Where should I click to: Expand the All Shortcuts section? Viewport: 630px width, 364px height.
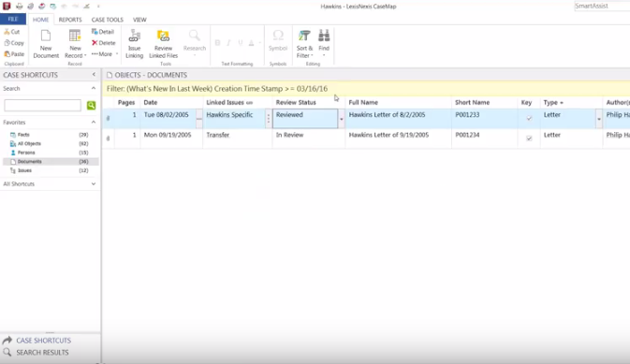[x=94, y=183]
